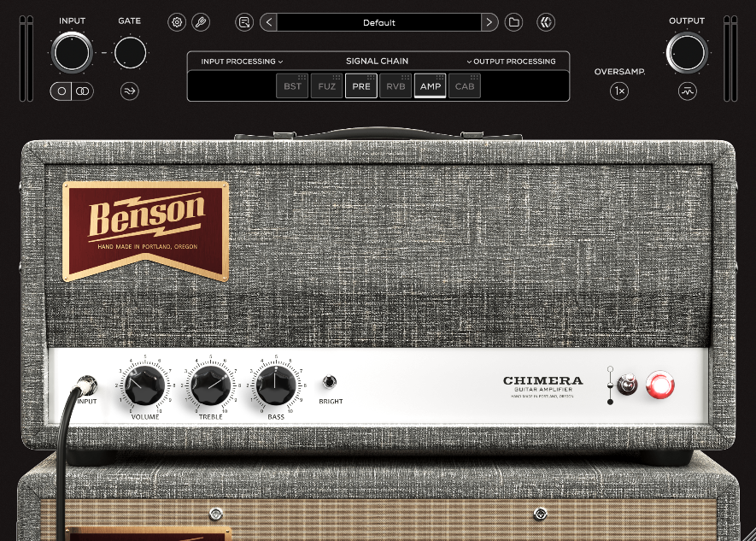Open the settings gear icon
The width and height of the screenshot is (756, 541).
tap(177, 22)
